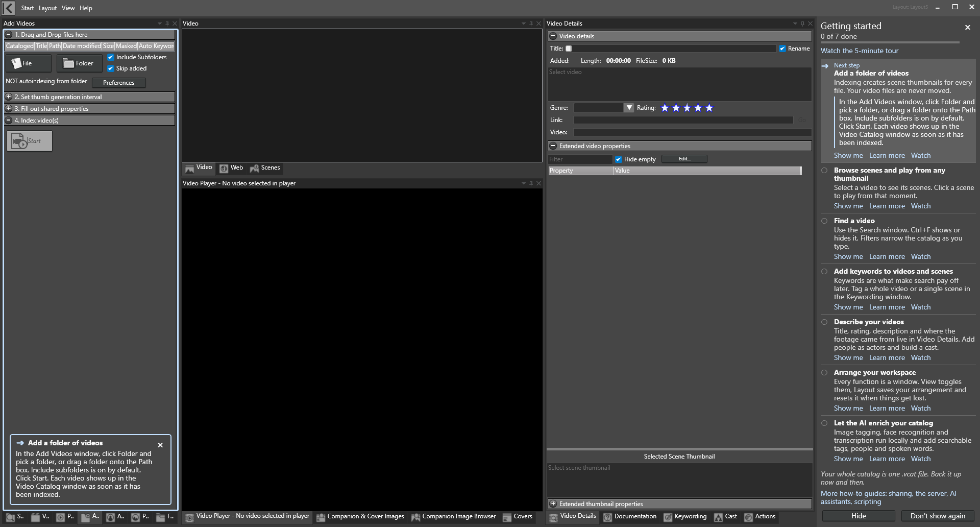Toggle the Hide empty checkbox
The height and width of the screenshot is (527, 980).
point(618,159)
